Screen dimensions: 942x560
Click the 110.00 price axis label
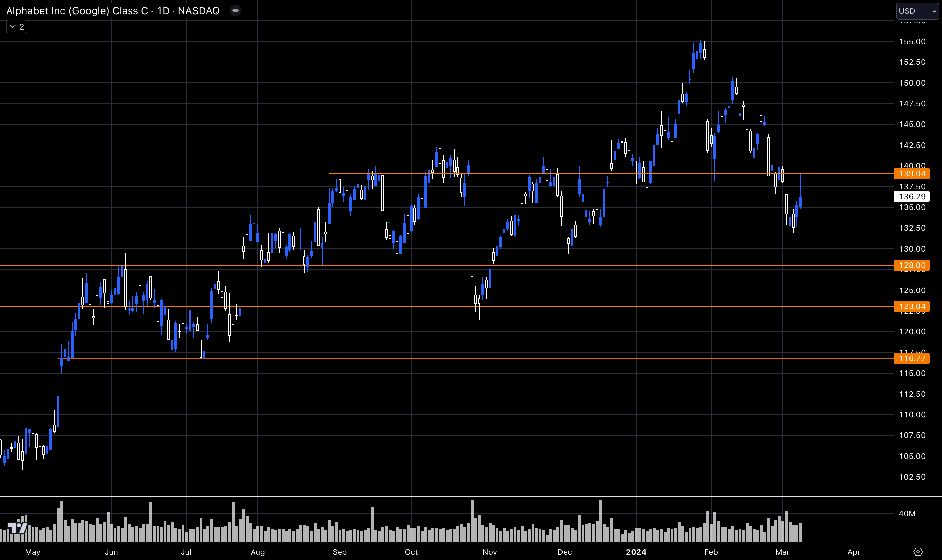(x=912, y=415)
